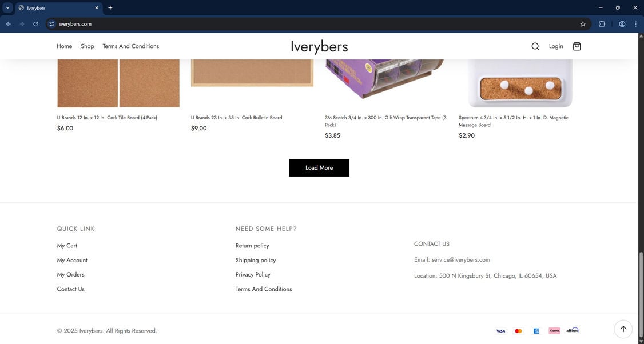This screenshot has height=344, width=644.
Task: Click the Load More button
Action: [319, 168]
